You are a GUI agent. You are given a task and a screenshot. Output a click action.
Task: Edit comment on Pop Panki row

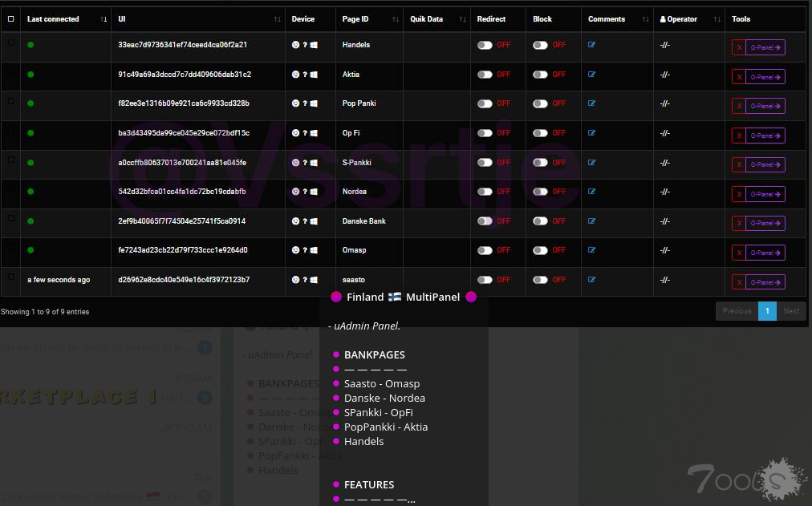(x=591, y=103)
